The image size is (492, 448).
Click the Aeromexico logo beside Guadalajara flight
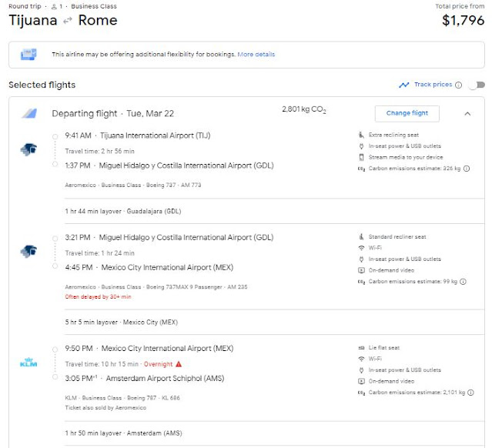tap(28, 252)
